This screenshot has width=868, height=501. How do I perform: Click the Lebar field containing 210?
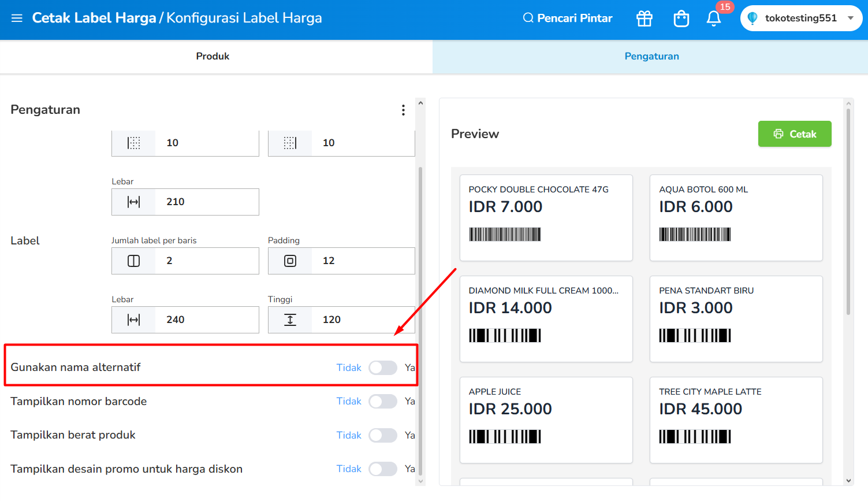185,202
